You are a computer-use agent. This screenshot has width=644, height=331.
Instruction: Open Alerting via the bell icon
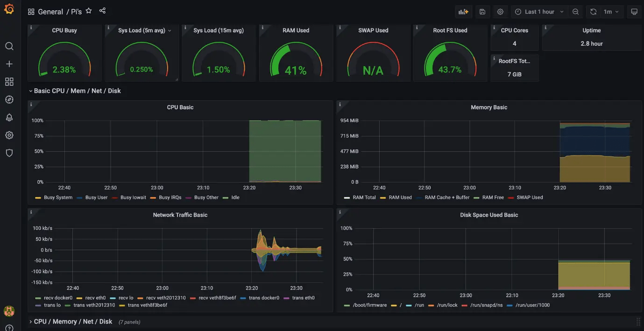coord(9,117)
